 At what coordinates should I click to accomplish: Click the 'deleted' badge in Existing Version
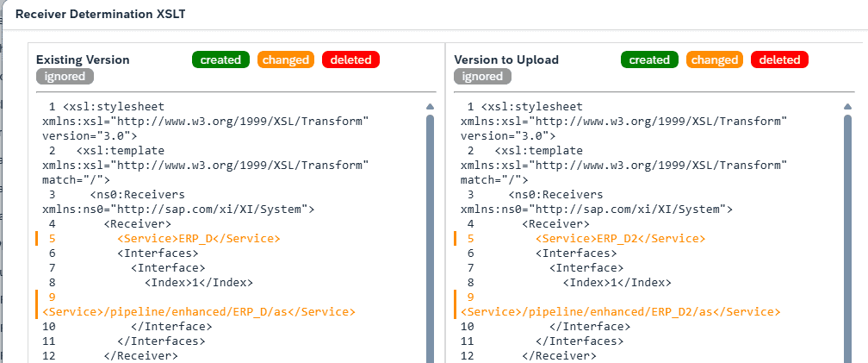[x=350, y=59]
